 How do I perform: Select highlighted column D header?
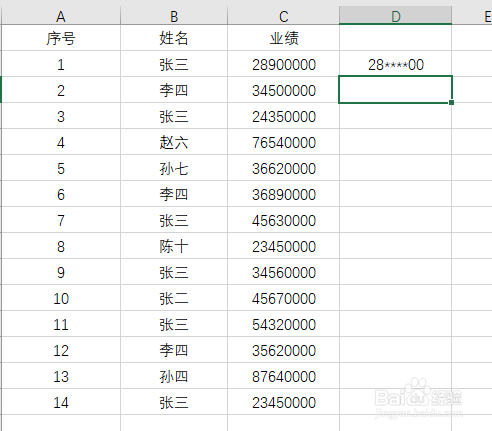coord(396,16)
